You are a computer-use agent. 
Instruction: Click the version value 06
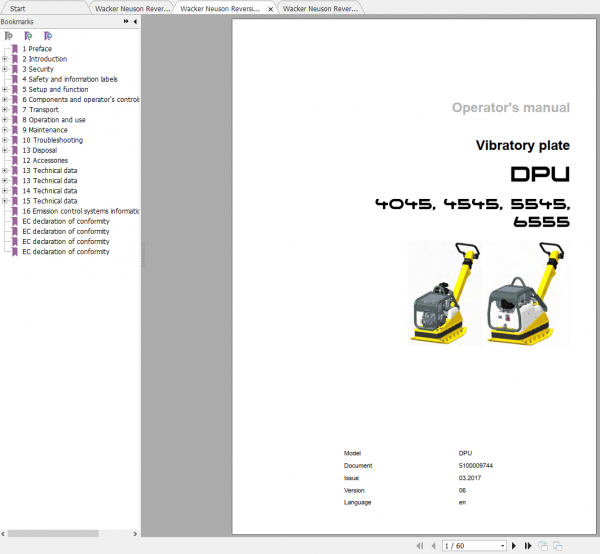pyautogui.click(x=462, y=490)
